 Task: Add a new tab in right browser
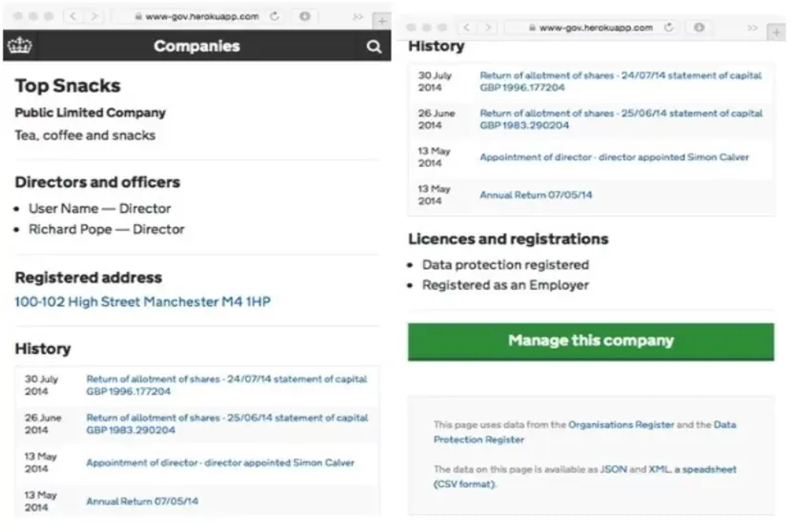coord(776,32)
